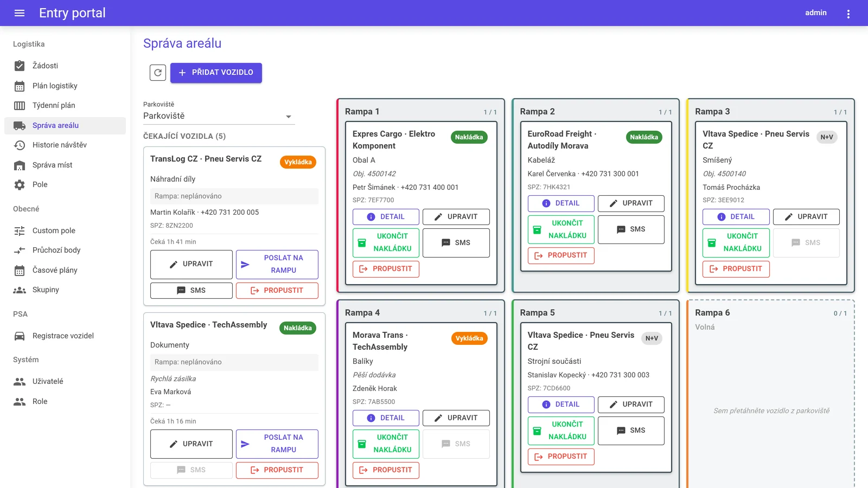Click the Časové plány calendar icon

(20, 270)
